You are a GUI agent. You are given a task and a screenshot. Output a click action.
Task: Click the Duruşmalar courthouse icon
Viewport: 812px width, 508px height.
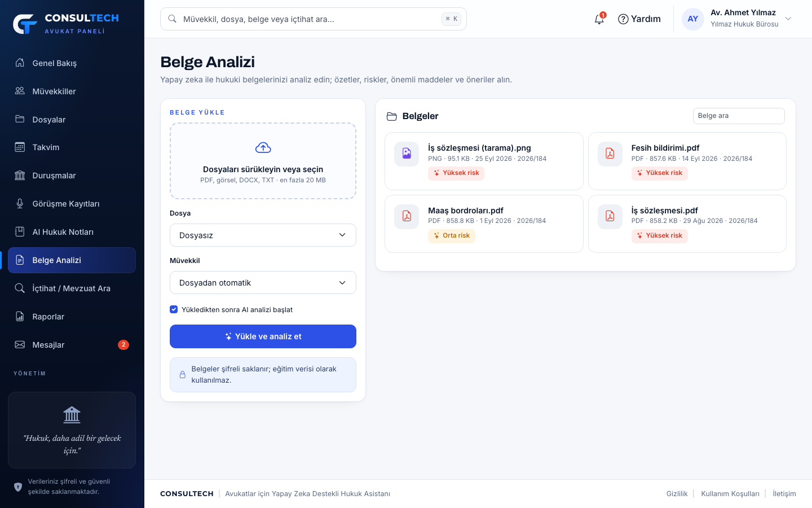click(x=20, y=176)
